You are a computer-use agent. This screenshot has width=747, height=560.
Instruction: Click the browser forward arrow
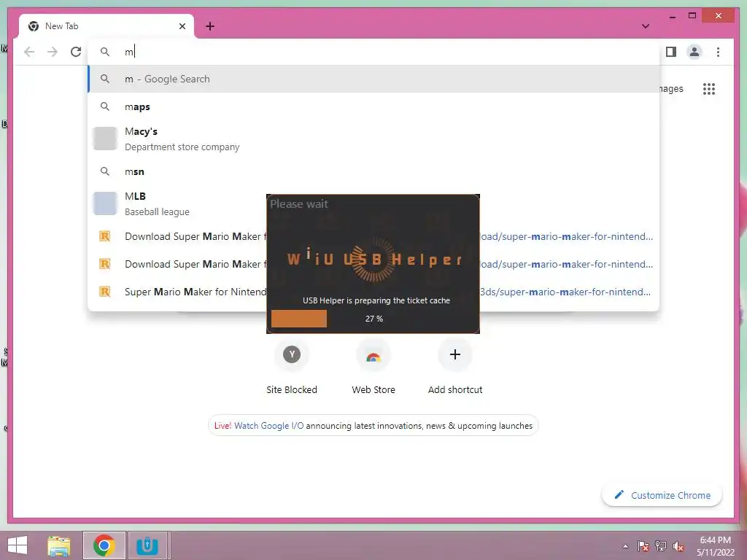53,52
